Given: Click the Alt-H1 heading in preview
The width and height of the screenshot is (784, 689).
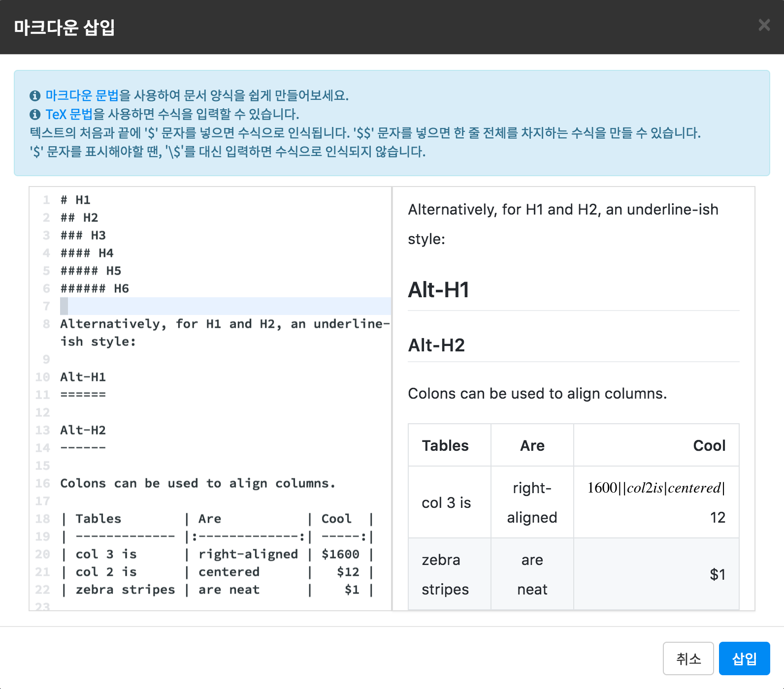Looking at the screenshot, I should [x=438, y=290].
